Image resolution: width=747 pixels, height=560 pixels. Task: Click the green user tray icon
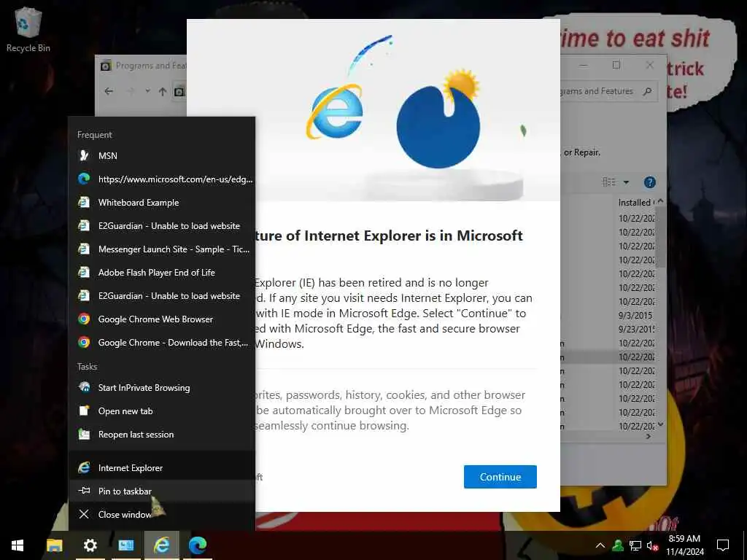(x=618, y=545)
